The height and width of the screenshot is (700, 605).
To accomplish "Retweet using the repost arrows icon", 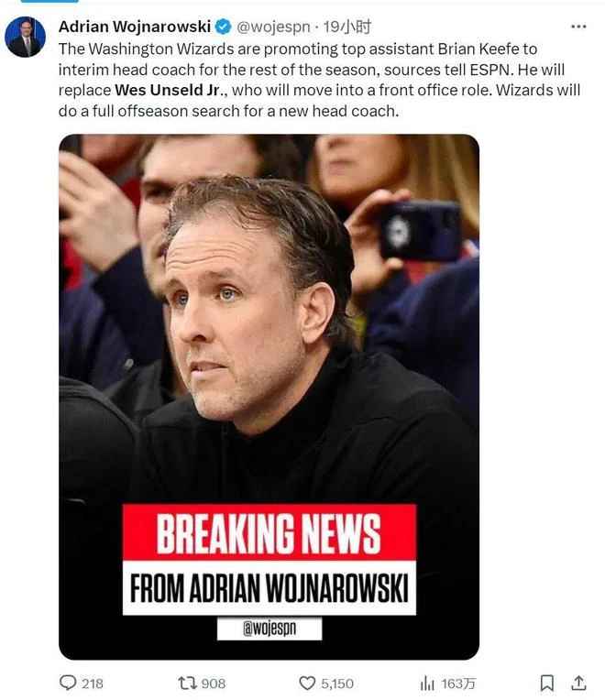I will click(x=187, y=683).
